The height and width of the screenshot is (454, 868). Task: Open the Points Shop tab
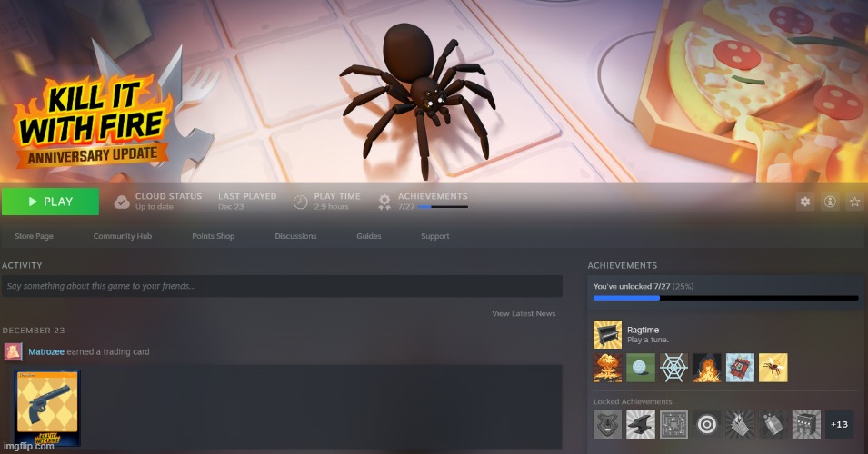(x=213, y=236)
